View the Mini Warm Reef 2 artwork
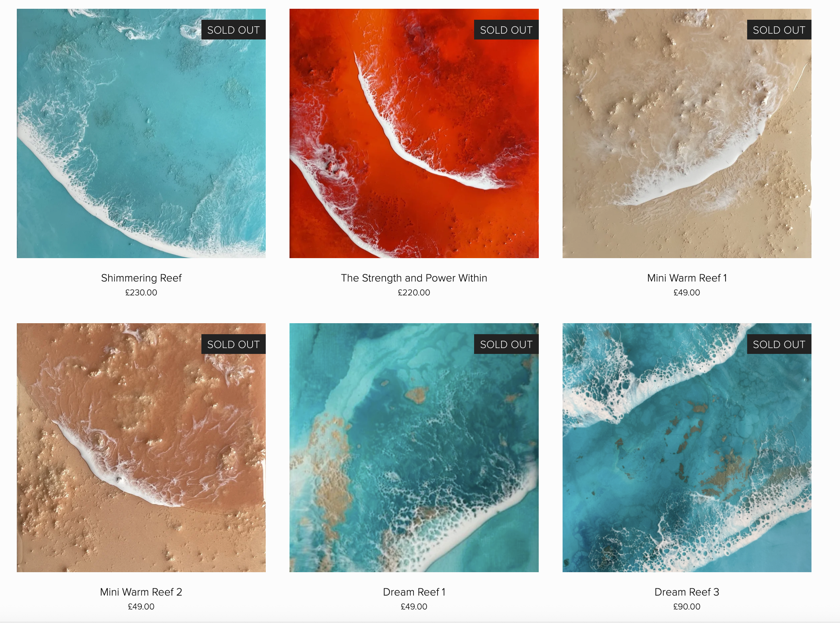Screen dimensions: 840x623 point(141,448)
